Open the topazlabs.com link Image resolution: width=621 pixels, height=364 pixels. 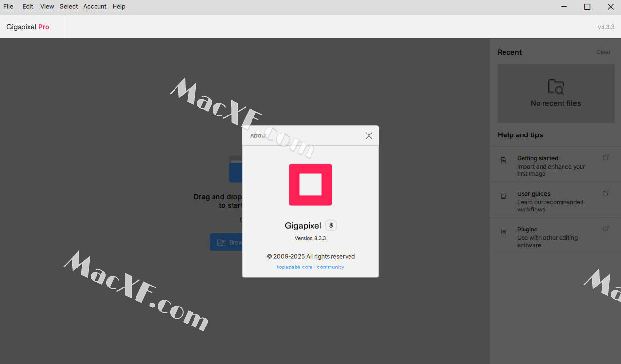click(294, 267)
